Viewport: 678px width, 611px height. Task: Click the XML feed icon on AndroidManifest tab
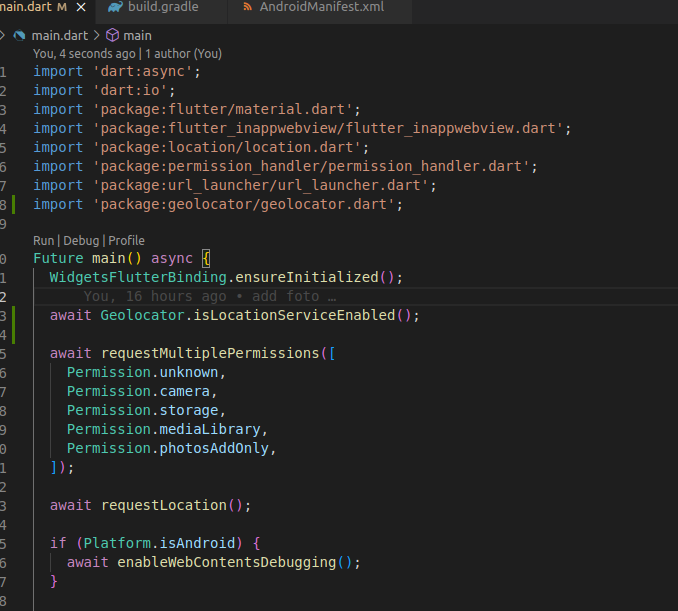[248, 7]
